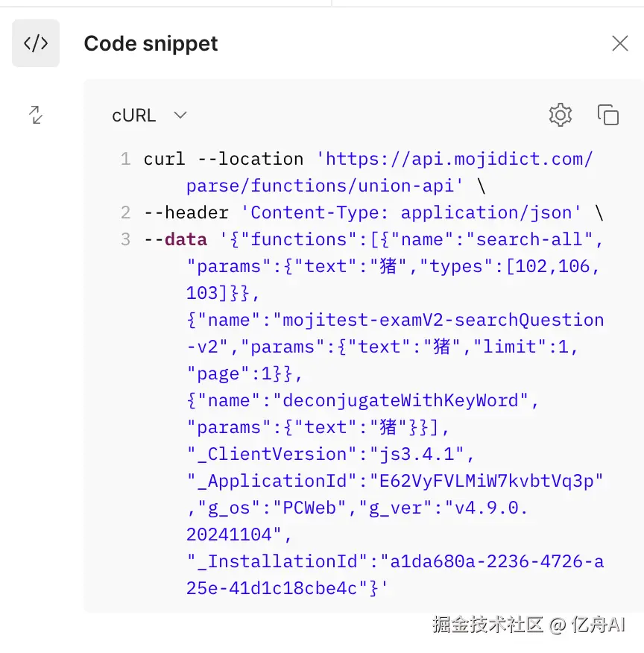Screen dimensions: 644x653
Task: Copy the code snippet to clipboard
Action: [x=608, y=115]
